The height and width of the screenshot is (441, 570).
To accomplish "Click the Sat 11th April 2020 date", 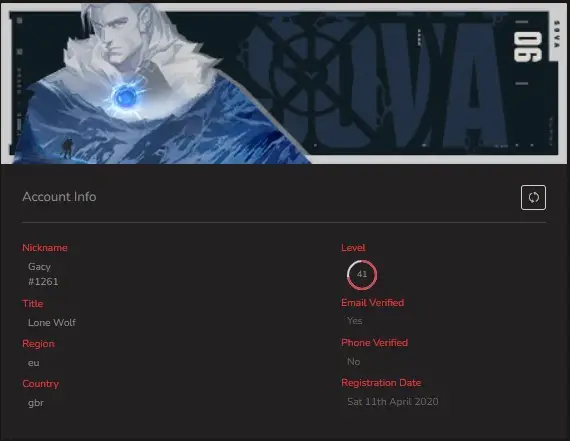I will click(x=393, y=402).
